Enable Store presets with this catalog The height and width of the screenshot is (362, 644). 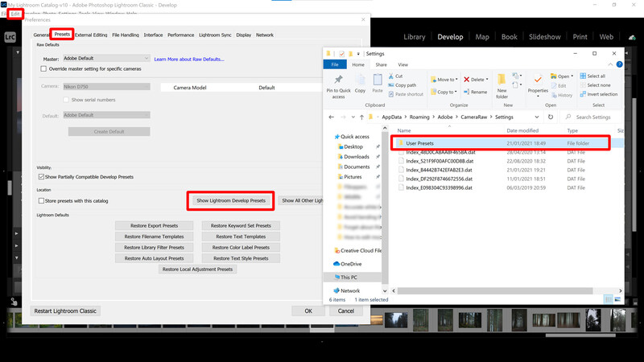[41, 200]
